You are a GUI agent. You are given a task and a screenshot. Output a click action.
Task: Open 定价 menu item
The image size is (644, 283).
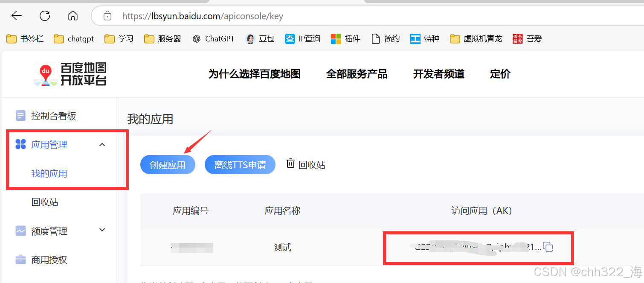[x=500, y=74]
